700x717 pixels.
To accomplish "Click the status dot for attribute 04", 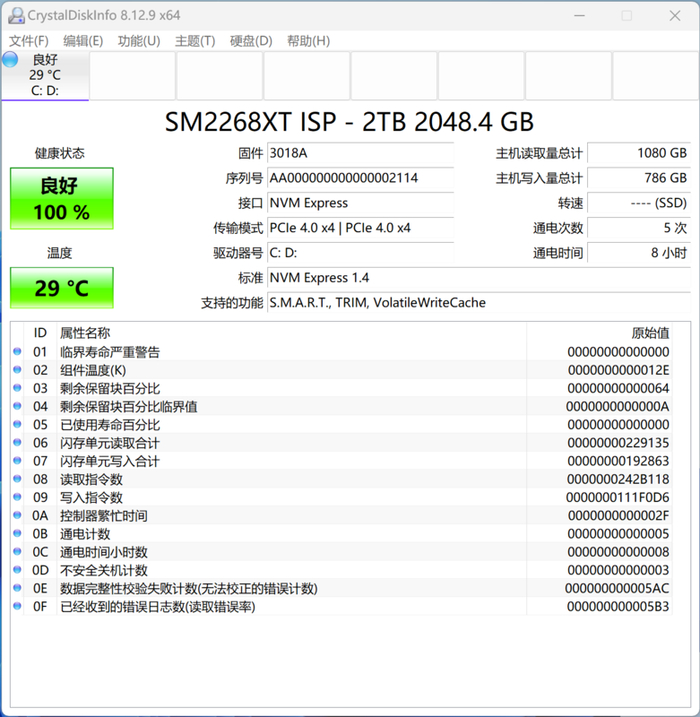I will tap(17, 406).
